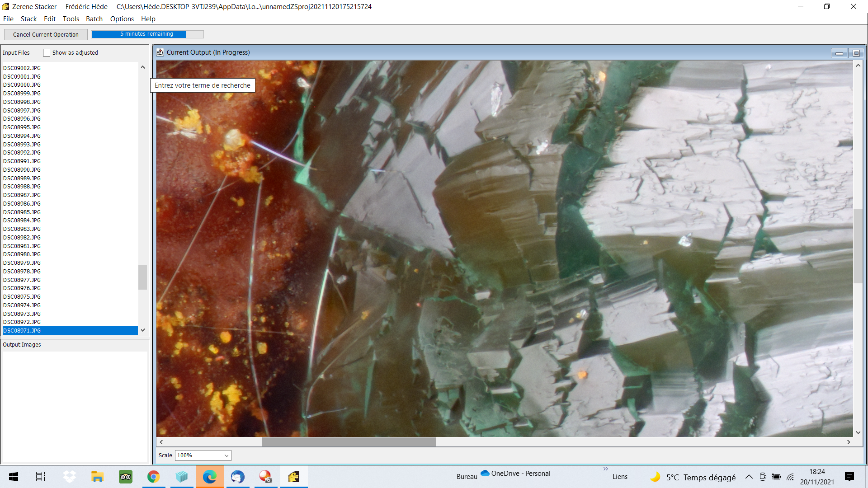Open the Windows notification center icon
Image resolution: width=868 pixels, height=488 pixels.
coord(849,477)
